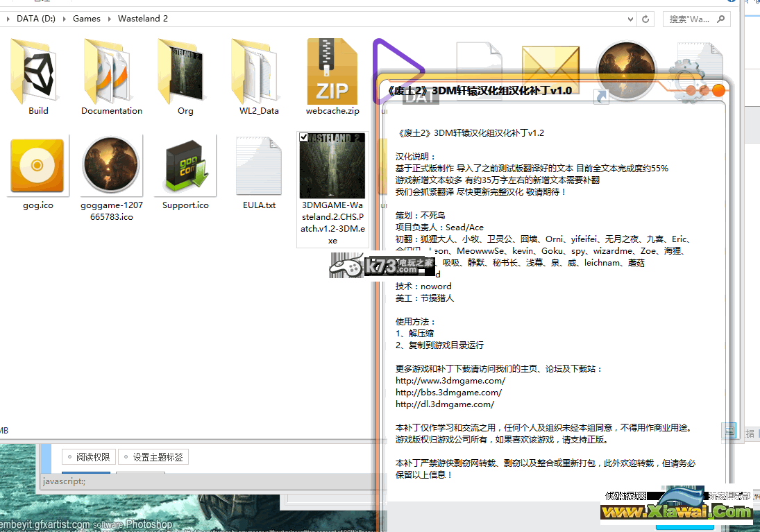Open the address bar history dropdown
Image resolution: width=760 pixels, height=532 pixels.
point(630,19)
